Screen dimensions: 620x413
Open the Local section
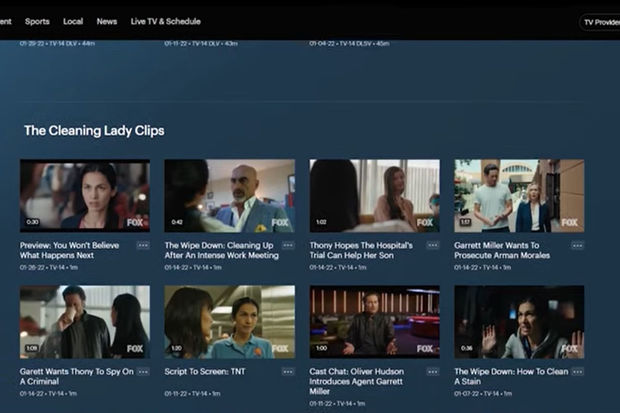pos(73,21)
